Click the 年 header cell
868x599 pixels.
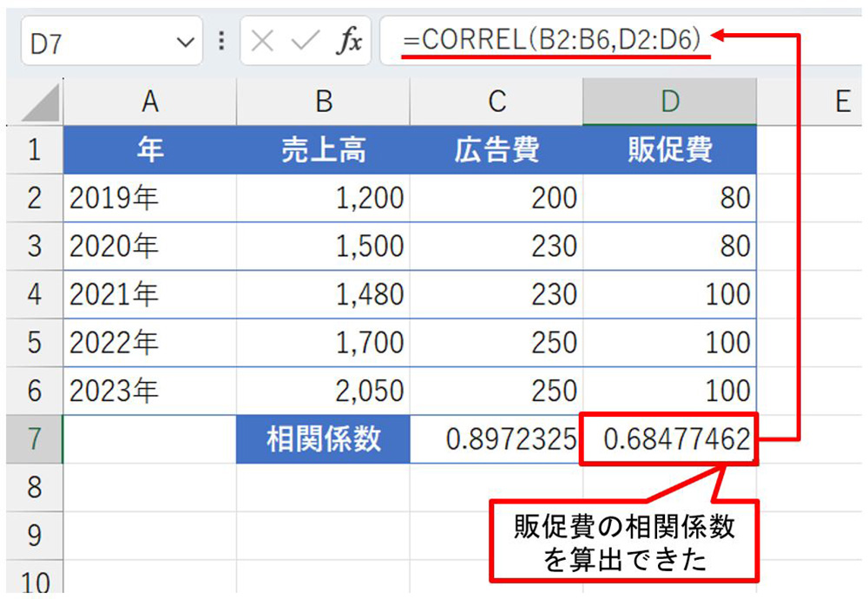(149, 150)
